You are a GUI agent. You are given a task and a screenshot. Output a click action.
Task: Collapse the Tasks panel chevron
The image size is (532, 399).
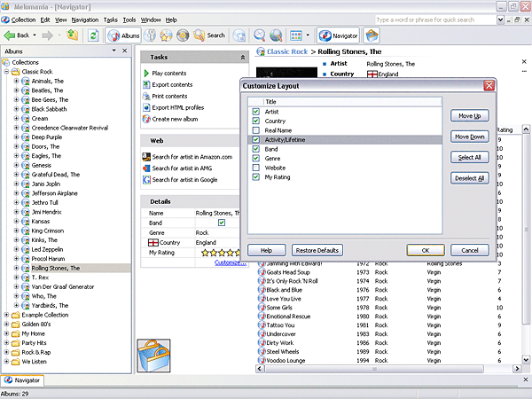(243, 58)
